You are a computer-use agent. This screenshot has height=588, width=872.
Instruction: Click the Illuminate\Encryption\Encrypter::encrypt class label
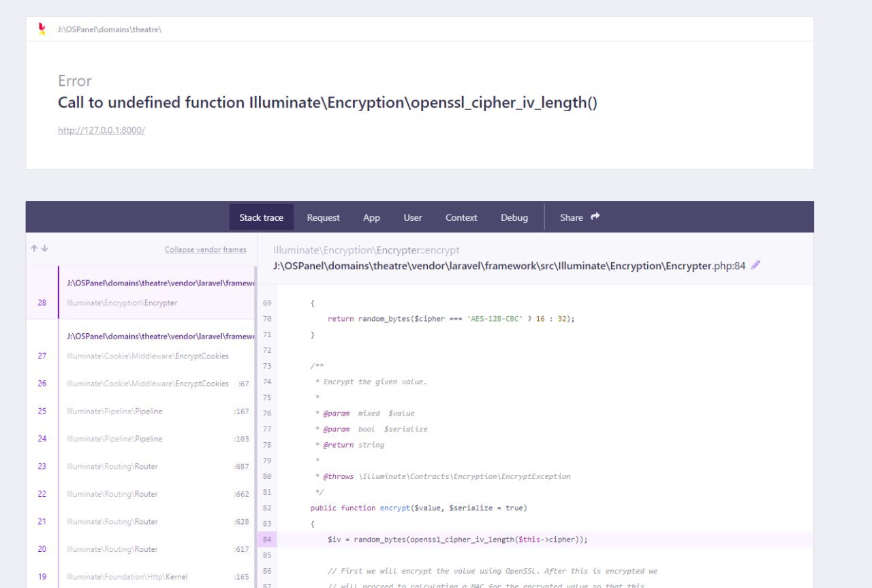pyautogui.click(x=367, y=250)
